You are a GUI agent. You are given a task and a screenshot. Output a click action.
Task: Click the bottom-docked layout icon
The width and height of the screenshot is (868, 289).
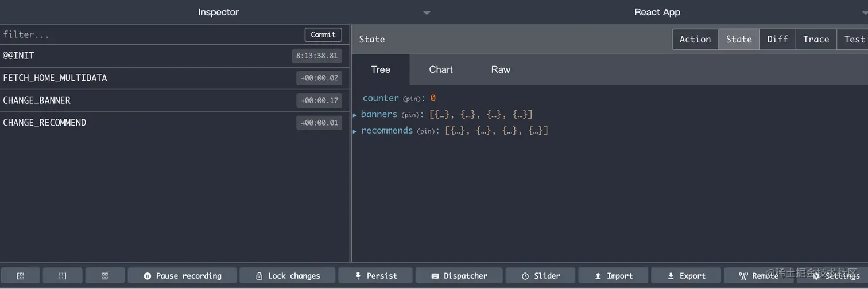tap(104, 276)
